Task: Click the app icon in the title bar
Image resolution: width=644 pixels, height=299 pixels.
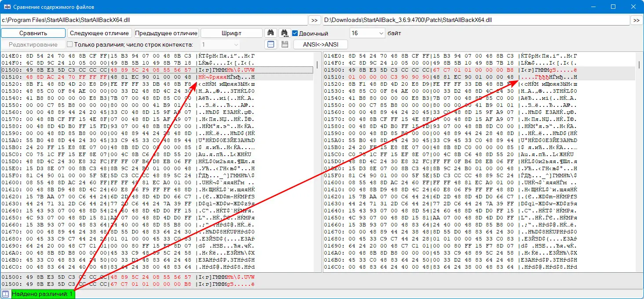Action: click(x=7, y=7)
